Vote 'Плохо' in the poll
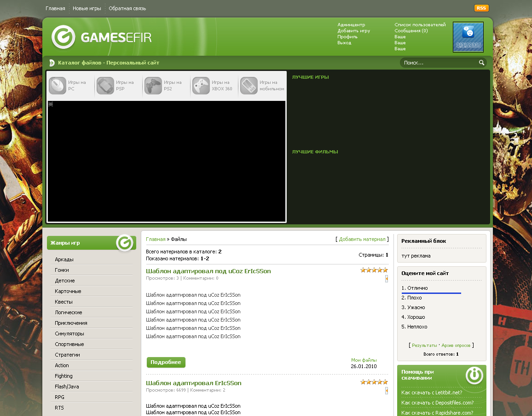This screenshot has height=416, width=532. pos(411,297)
